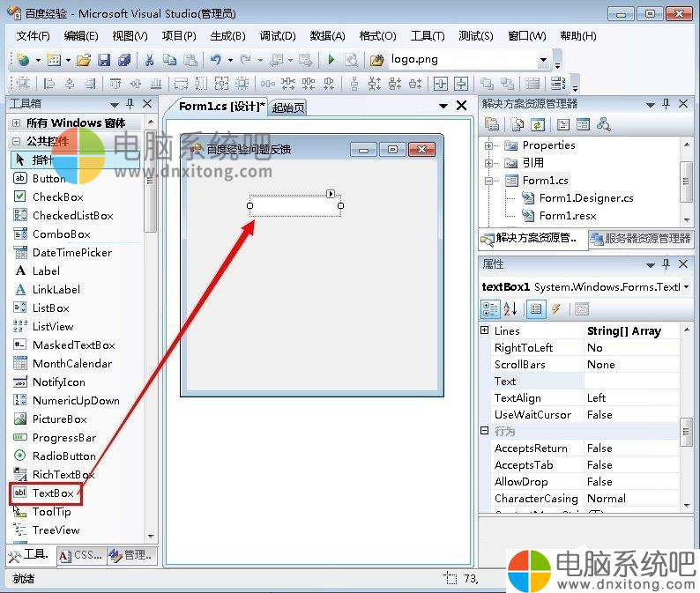Open the textBox1 object selector dropdown
Image resolution: width=700 pixels, height=593 pixels.
tap(686, 286)
